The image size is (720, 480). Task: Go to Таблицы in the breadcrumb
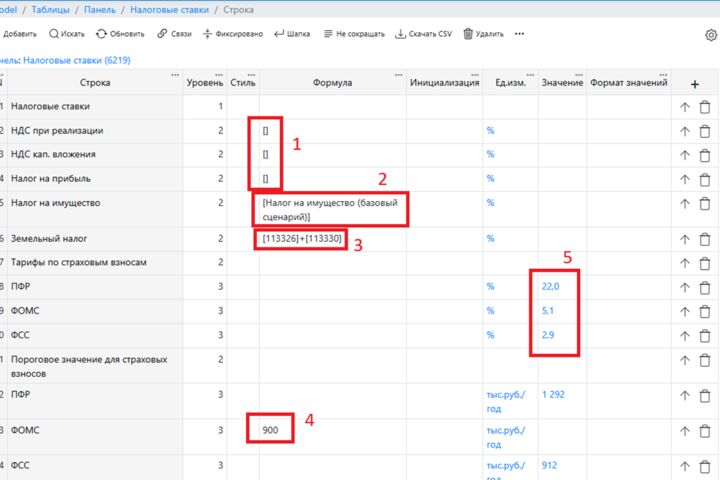[51, 10]
